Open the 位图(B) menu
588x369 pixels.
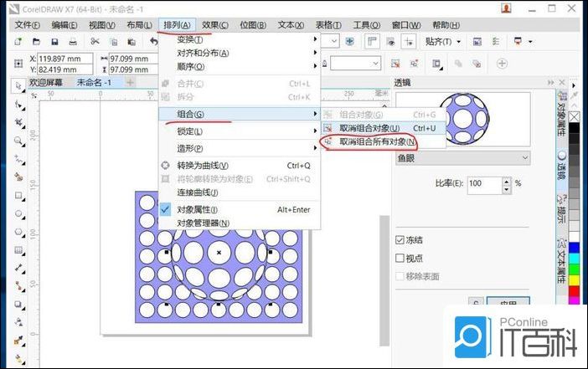click(x=253, y=25)
